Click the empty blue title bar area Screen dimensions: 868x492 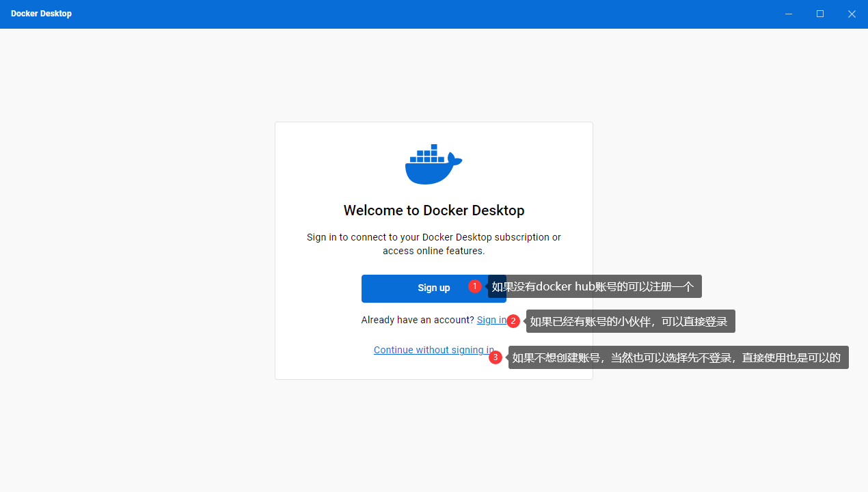[410, 14]
